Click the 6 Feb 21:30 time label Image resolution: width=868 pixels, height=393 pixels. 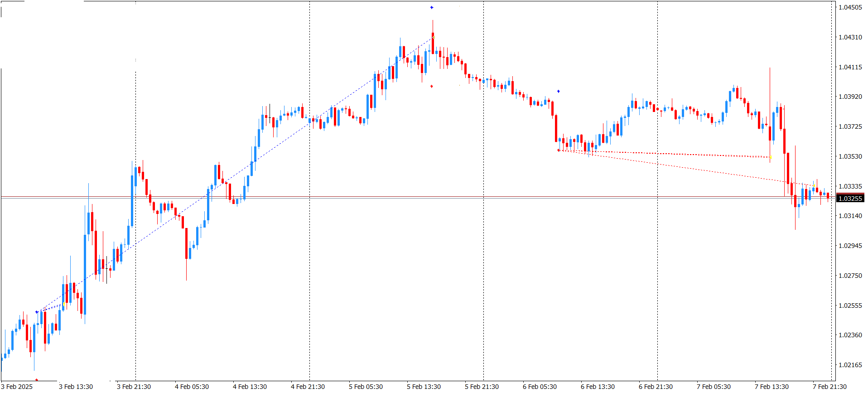pos(656,387)
